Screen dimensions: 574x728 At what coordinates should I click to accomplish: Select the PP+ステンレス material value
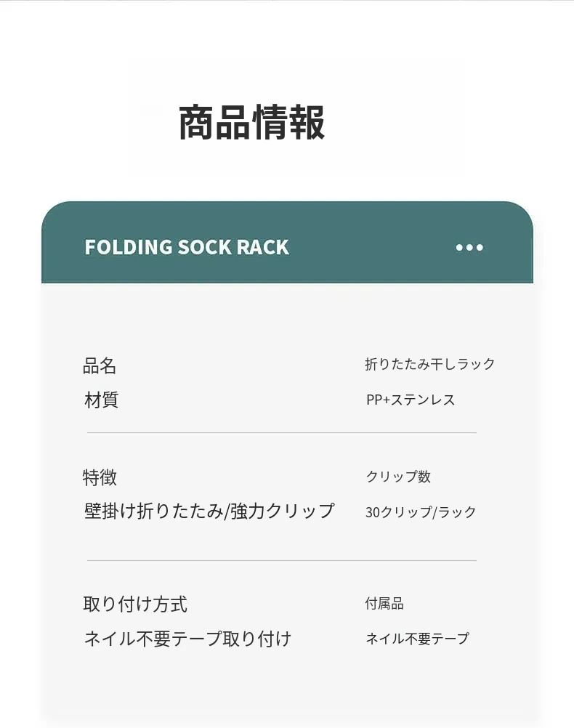411,400
